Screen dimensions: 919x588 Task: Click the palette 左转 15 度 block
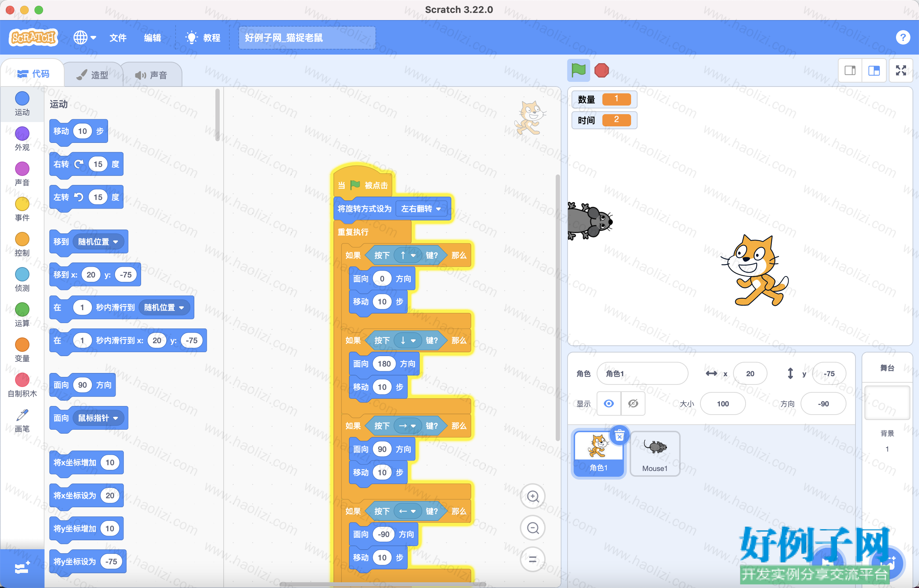pyautogui.click(x=86, y=197)
